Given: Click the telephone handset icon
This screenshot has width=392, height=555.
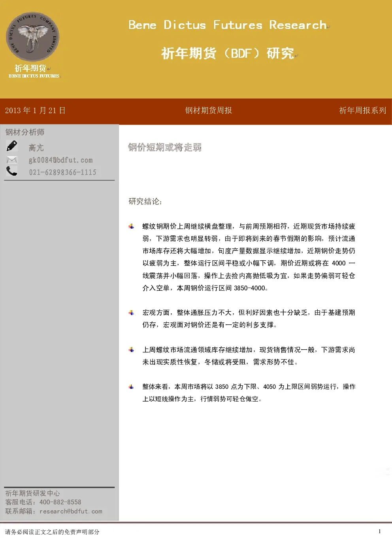Looking at the screenshot, I should click(x=12, y=171).
